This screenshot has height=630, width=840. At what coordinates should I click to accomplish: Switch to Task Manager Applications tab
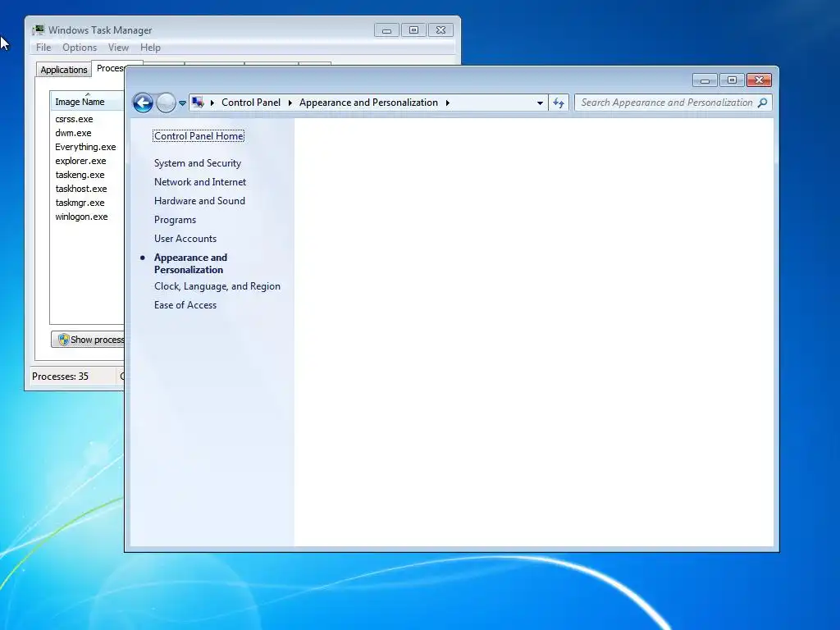(64, 70)
